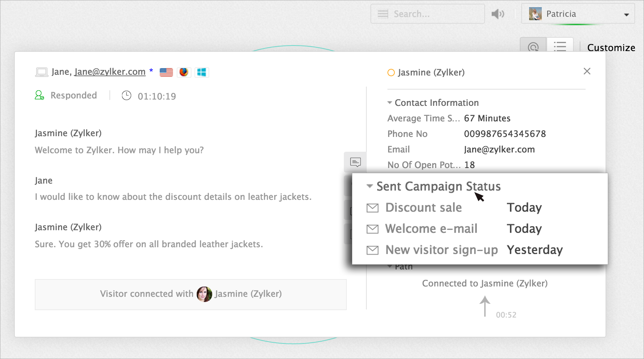Click the Customize link
This screenshot has width=644, height=359.
click(x=611, y=48)
